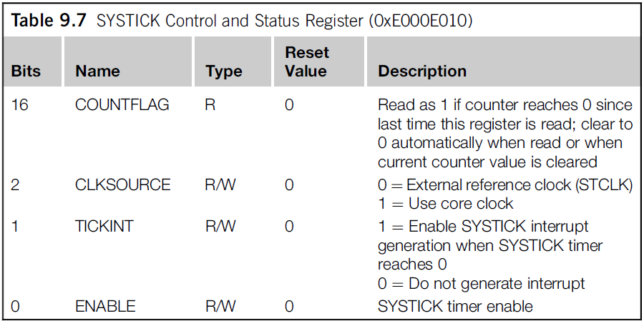Select the CLKSOURCE name cell
Viewport: 644px width, 321px height.
coord(123,185)
